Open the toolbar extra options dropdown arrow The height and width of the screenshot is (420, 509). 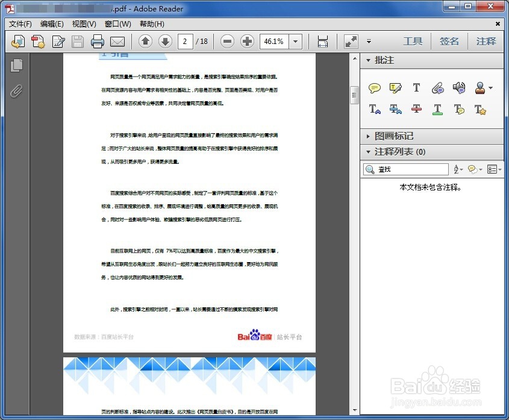369,42
